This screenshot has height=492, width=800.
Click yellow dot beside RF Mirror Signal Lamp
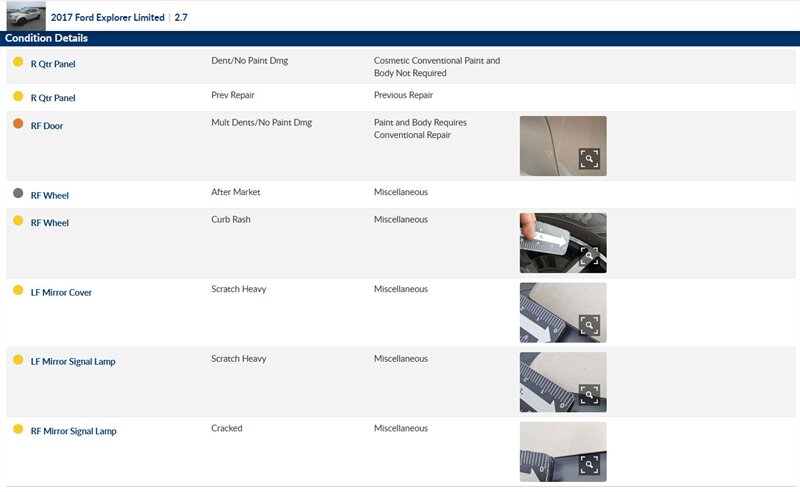click(x=18, y=429)
